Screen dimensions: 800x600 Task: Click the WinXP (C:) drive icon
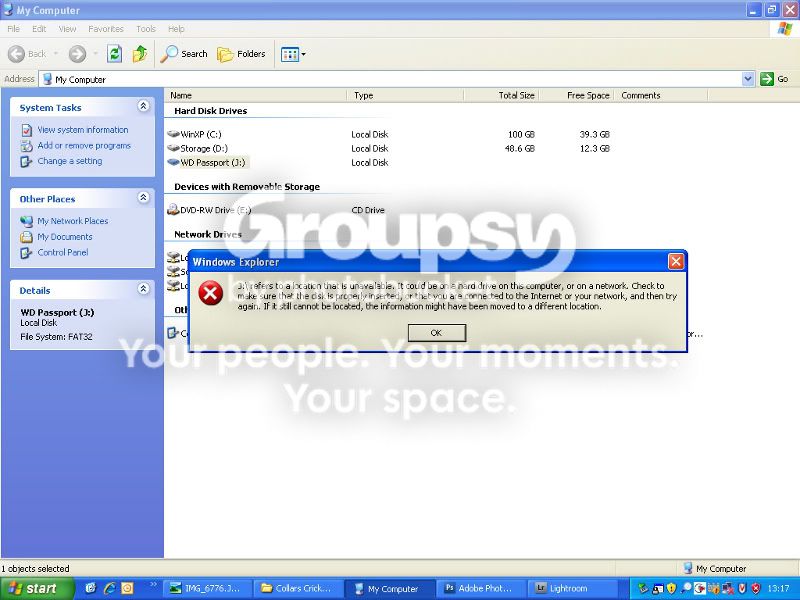point(173,134)
